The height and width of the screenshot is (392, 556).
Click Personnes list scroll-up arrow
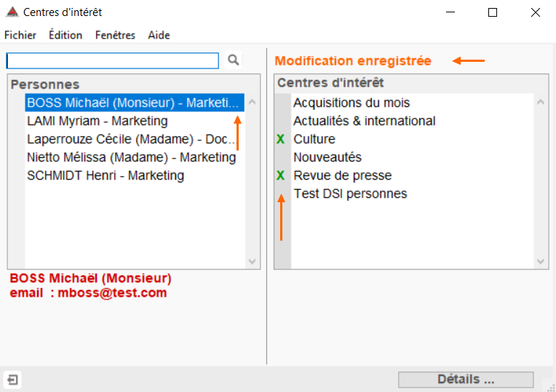pyautogui.click(x=252, y=102)
